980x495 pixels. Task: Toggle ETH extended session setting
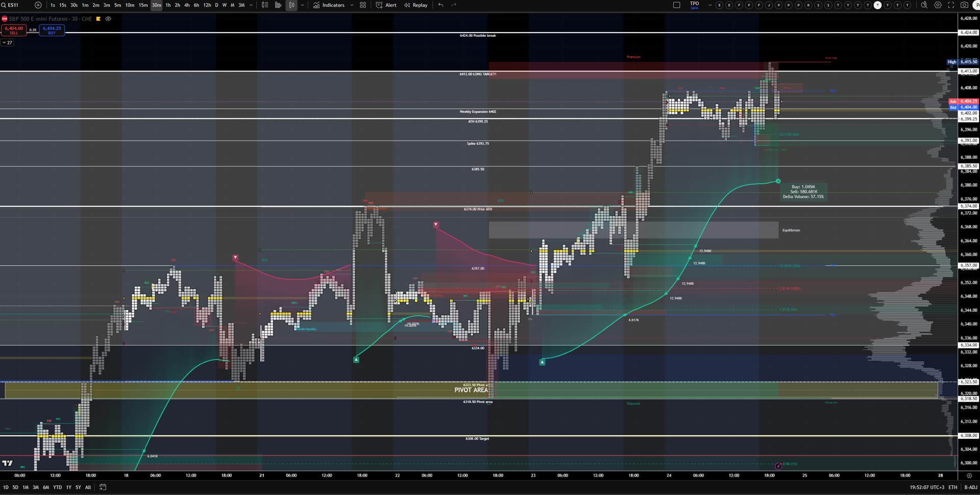[x=952, y=487]
